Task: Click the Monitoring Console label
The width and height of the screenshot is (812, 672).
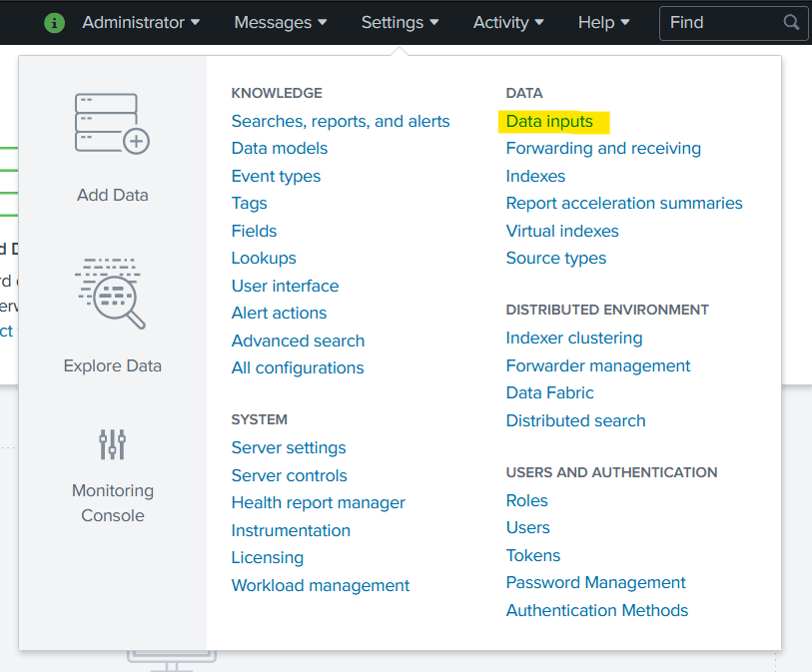Action: coord(113,502)
